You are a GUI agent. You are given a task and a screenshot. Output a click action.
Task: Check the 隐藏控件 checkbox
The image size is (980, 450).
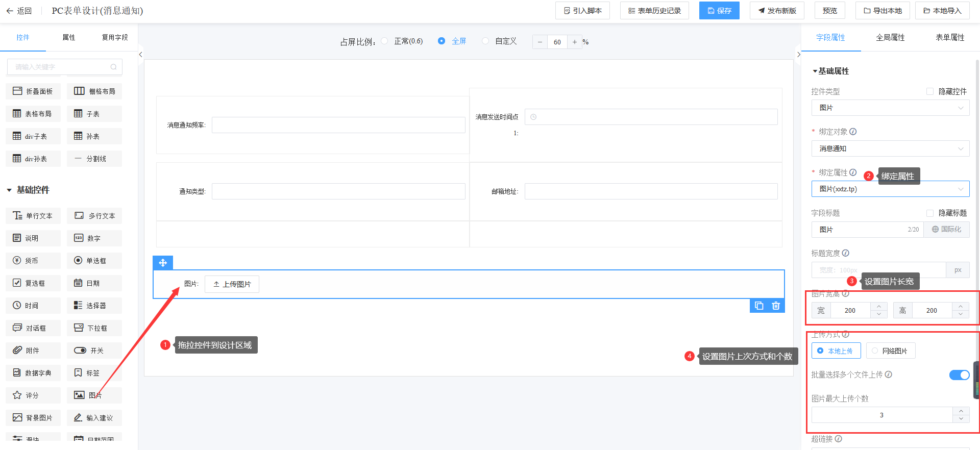[930, 91]
